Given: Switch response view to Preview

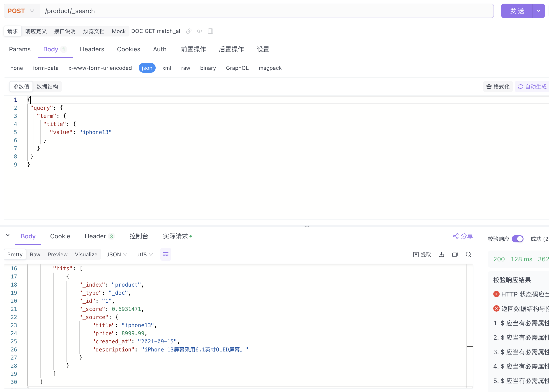Looking at the screenshot, I should (x=58, y=254).
